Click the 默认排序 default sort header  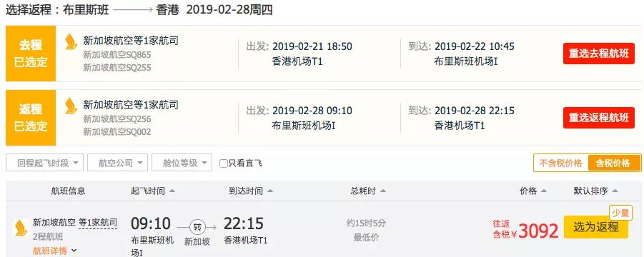click(x=595, y=191)
